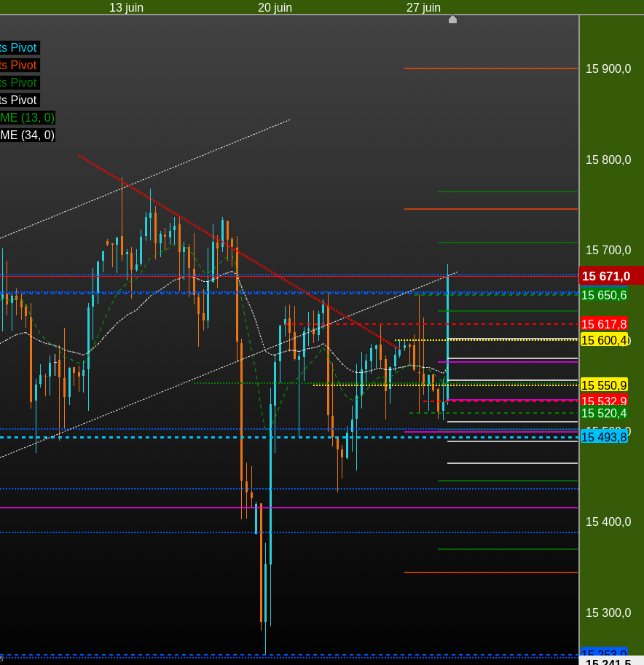Click the white 'ts Pivot' indicator label

click(x=18, y=100)
